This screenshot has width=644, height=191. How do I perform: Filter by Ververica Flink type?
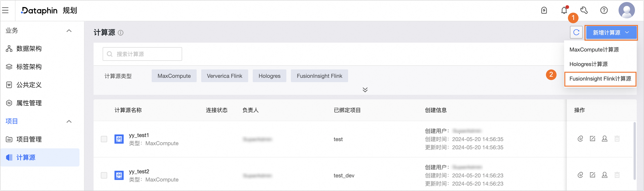[x=224, y=76]
